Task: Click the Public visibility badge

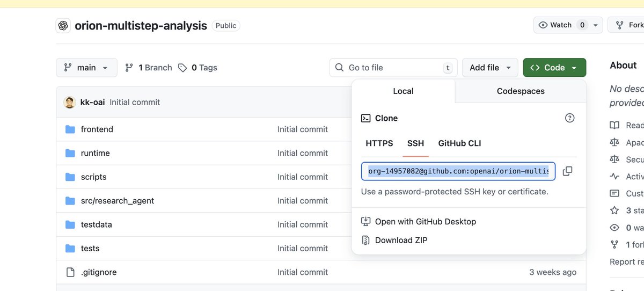Action: point(226,25)
